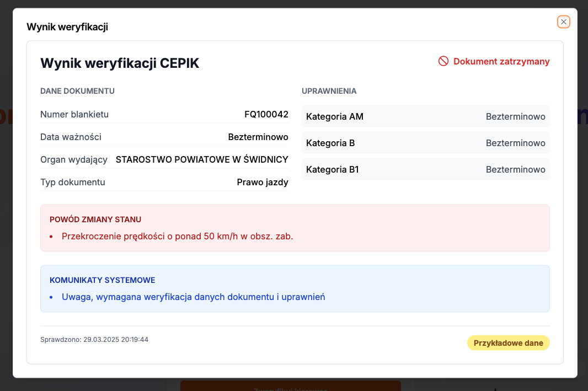Click the Sprawdzono timestamp text
Image resolution: width=588 pixels, height=391 pixels.
click(x=94, y=340)
